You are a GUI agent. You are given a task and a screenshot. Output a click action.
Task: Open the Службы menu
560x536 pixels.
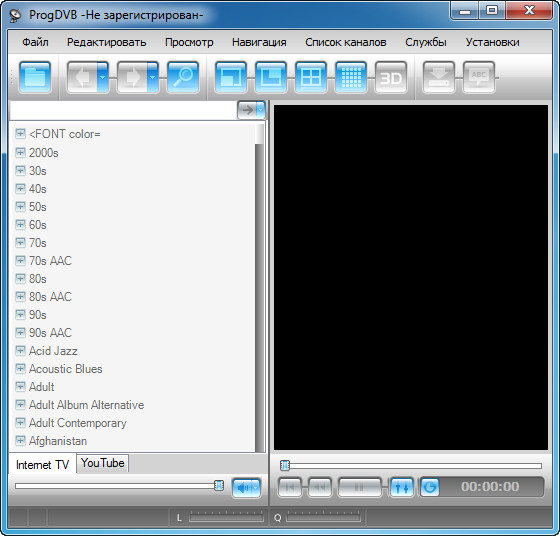[x=426, y=42]
